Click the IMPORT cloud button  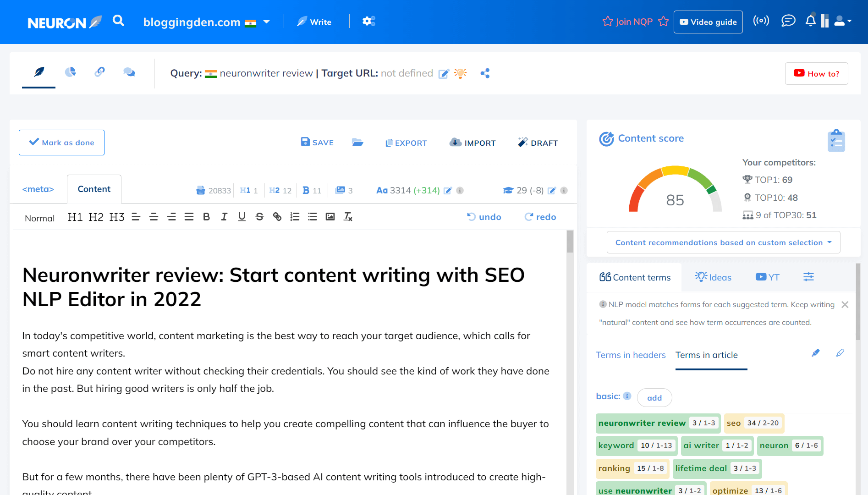pyautogui.click(x=472, y=143)
